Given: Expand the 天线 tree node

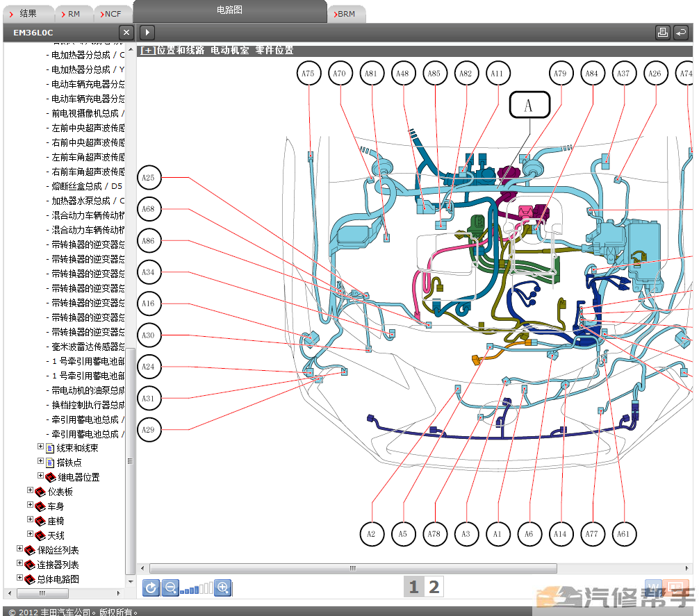Looking at the screenshot, I should [31, 533].
